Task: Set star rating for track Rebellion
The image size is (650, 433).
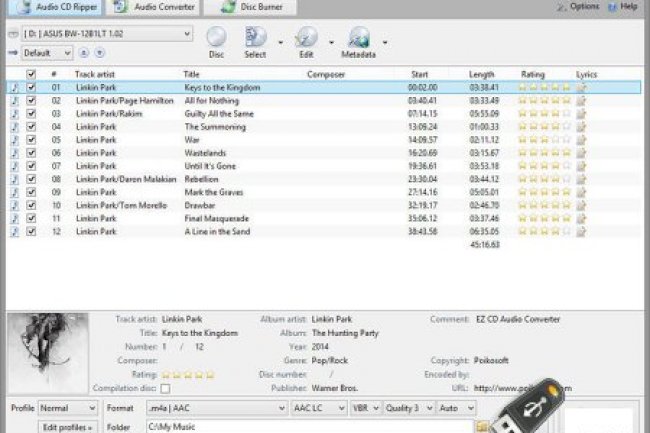Action: point(545,179)
